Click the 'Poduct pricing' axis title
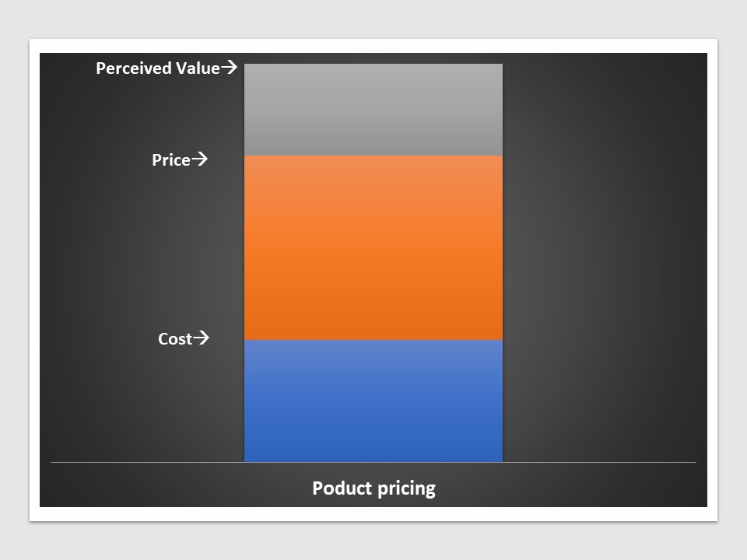 373,488
